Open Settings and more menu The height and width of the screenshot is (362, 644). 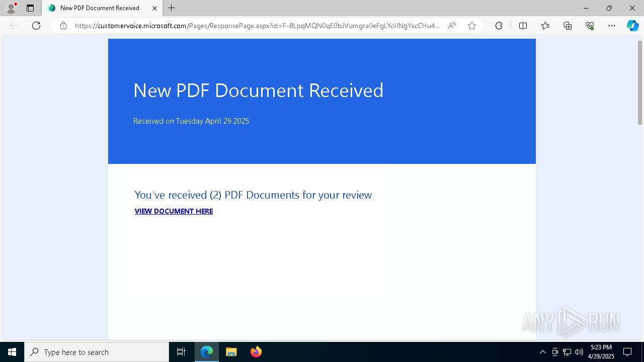click(x=612, y=26)
